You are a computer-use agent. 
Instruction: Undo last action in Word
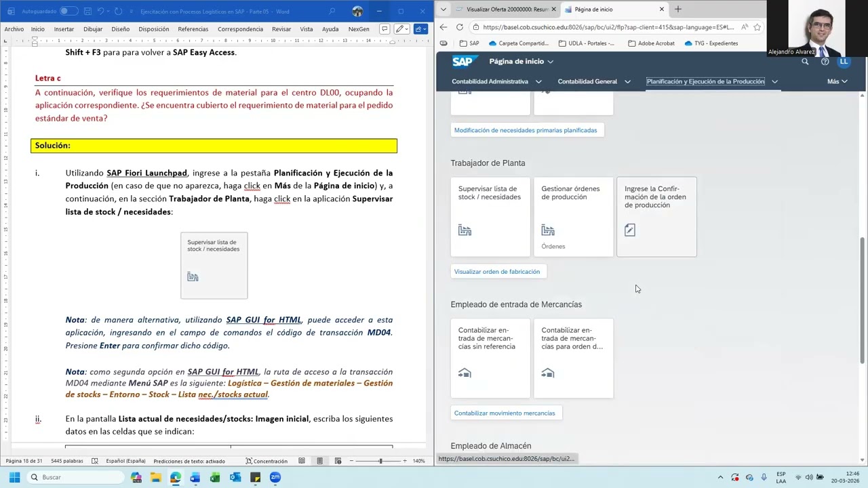[101, 11]
